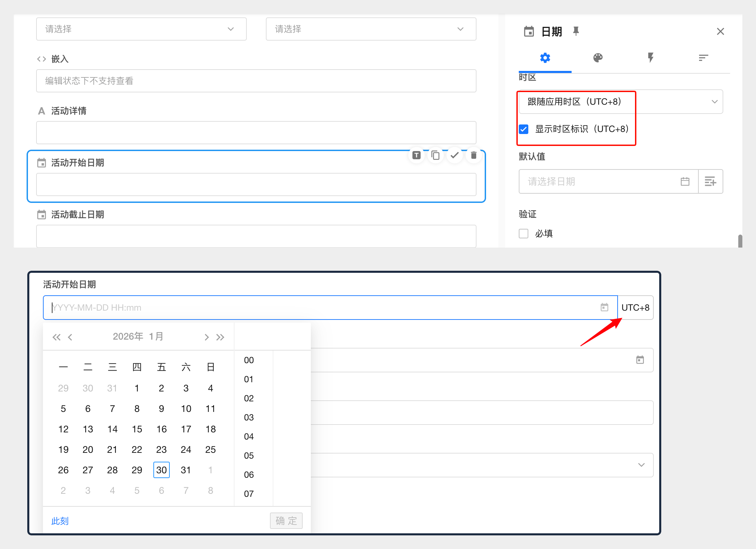Open 跟随应用时区 timezone dropdown
This screenshot has width=756, height=549.
(x=620, y=102)
